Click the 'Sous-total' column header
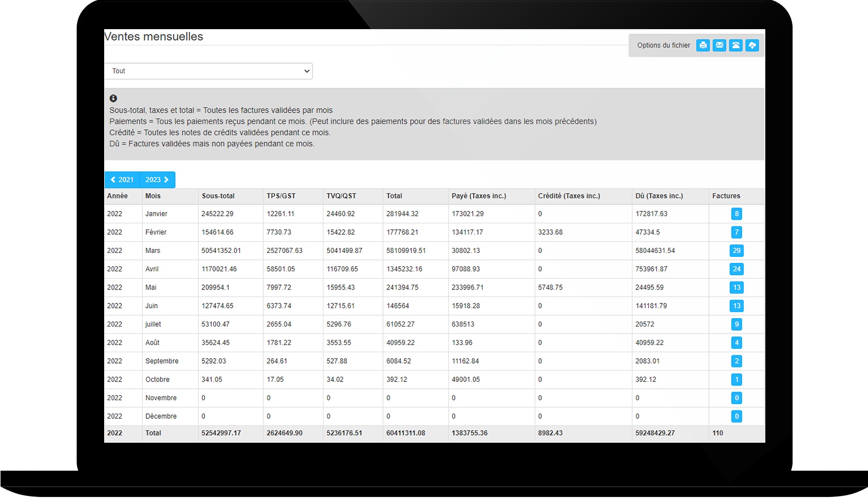 click(218, 196)
